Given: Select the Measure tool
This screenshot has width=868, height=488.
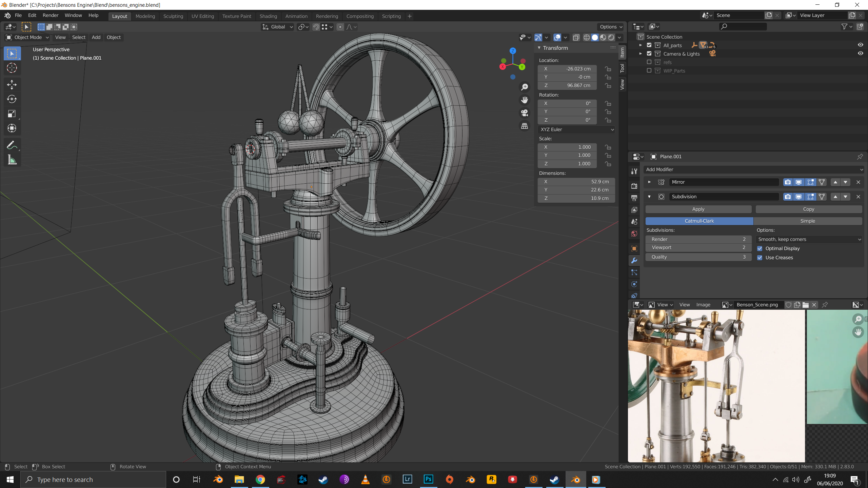Looking at the screenshot, I should pos(12,160).
